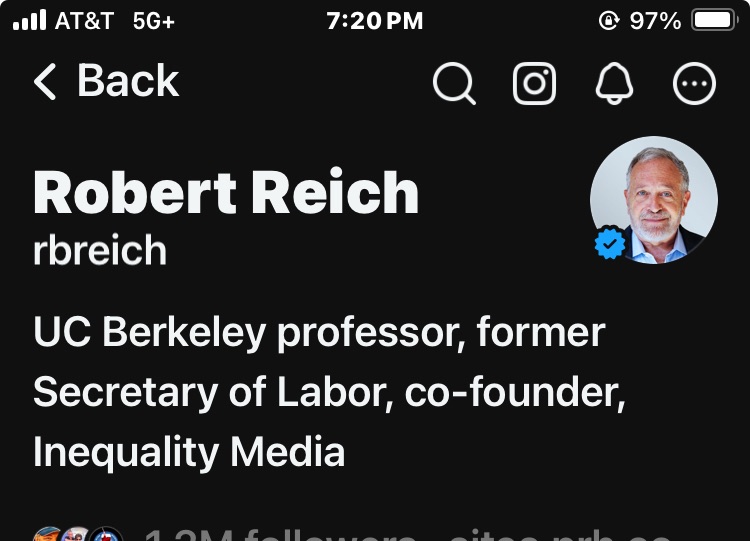Tap the back chevron arrow
This screenshot has height=541, width=750.
click(x=45, y=82)
